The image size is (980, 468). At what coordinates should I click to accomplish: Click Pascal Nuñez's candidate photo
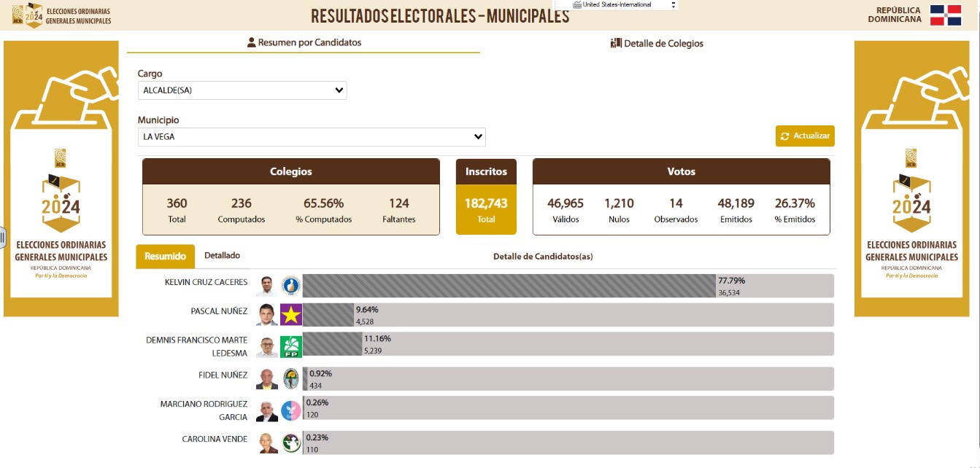pos(267,315)
